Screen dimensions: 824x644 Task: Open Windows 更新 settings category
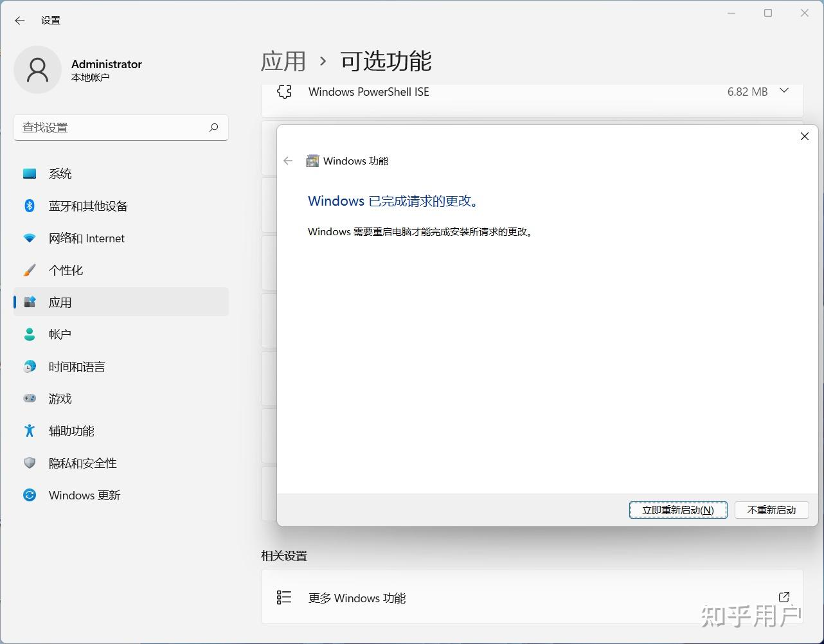[121, 495]
